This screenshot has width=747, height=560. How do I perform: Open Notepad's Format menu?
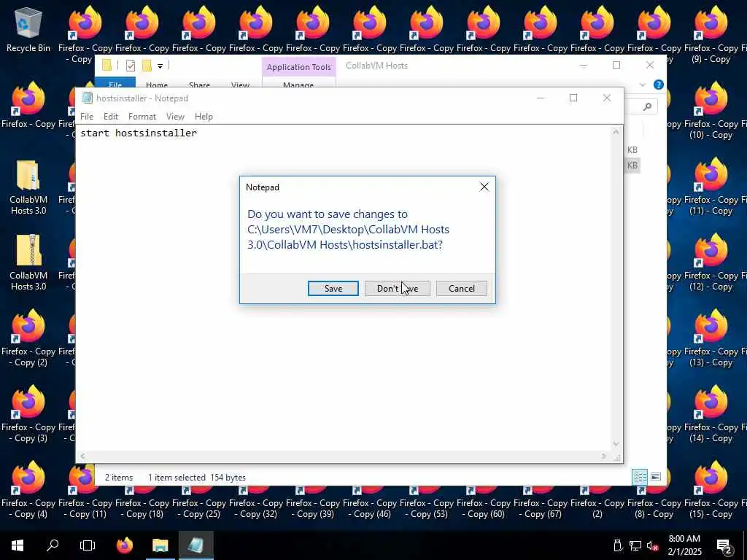(x=142, y=116)
